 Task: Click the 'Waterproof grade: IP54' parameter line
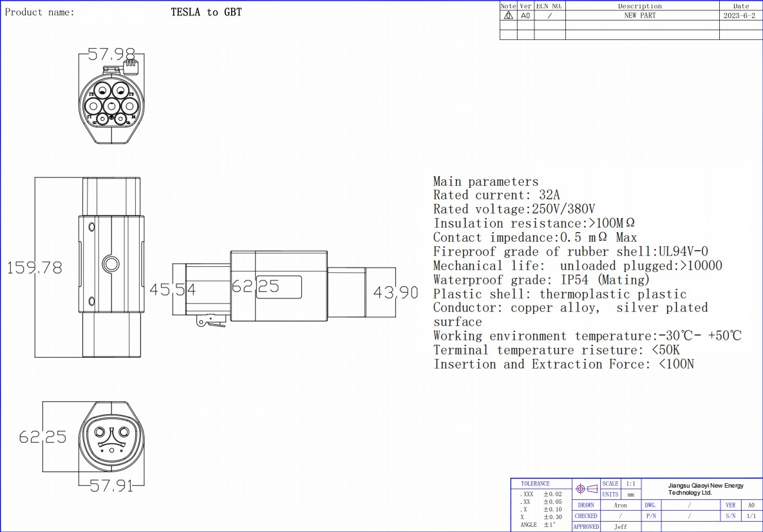pos(541,280)
